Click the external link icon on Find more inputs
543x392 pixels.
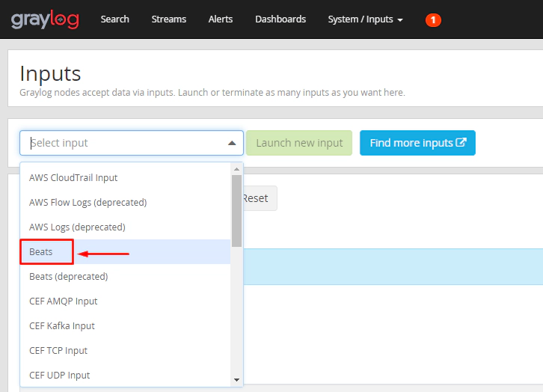[461, 143]
